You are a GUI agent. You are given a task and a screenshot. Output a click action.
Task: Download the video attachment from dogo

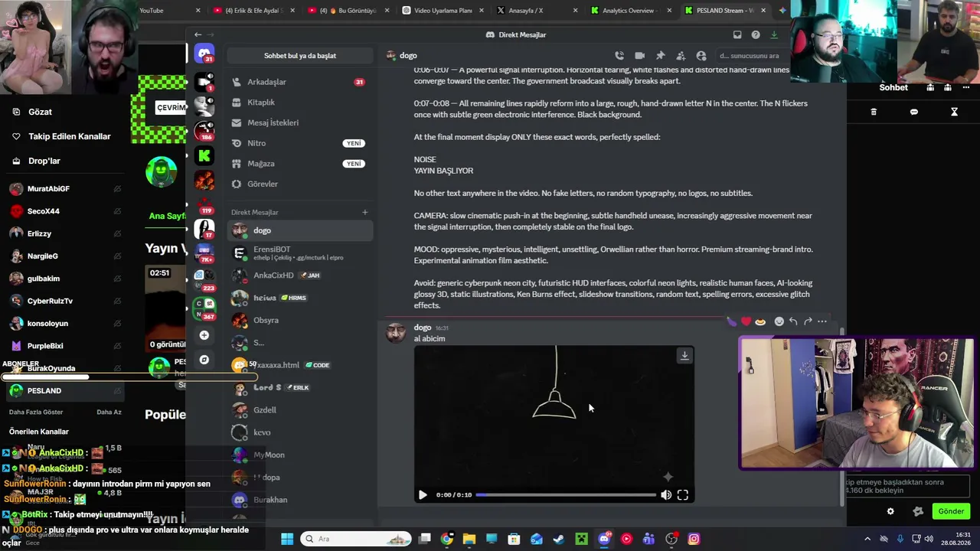pyautogui.click(x=684, y=355)
